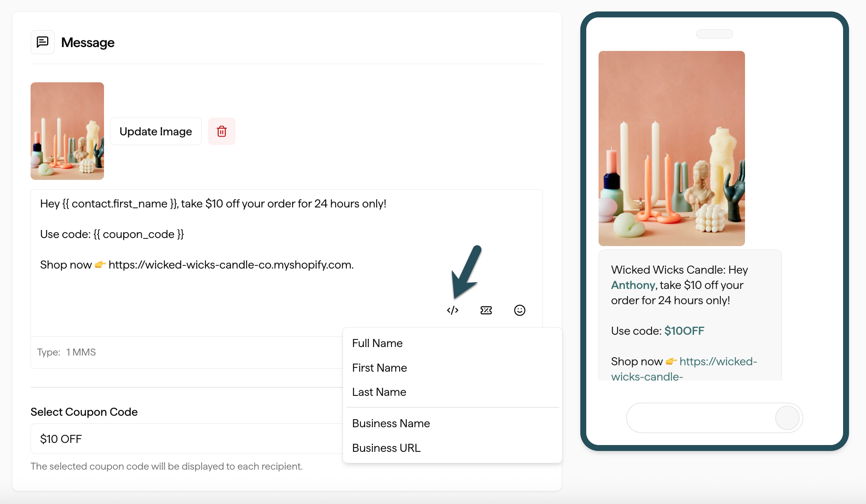Pick "Last Name" from the variable list
Viewport: 866px width, 504px height.
[379, 392]
